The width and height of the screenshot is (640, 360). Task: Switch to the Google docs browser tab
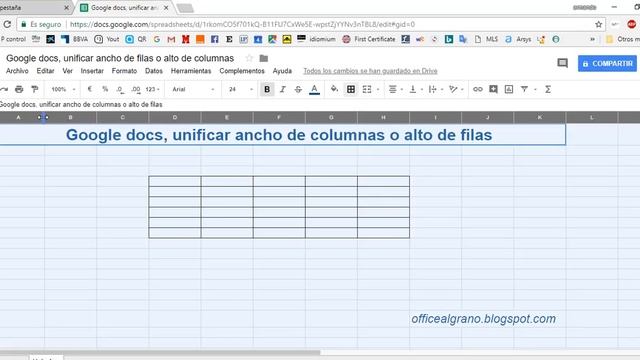click(124, 8)
